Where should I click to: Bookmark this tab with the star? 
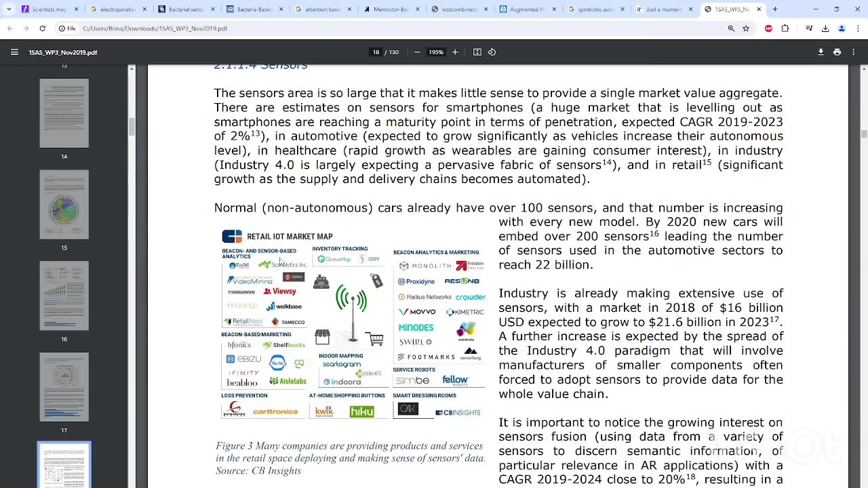tap(746, 28)
